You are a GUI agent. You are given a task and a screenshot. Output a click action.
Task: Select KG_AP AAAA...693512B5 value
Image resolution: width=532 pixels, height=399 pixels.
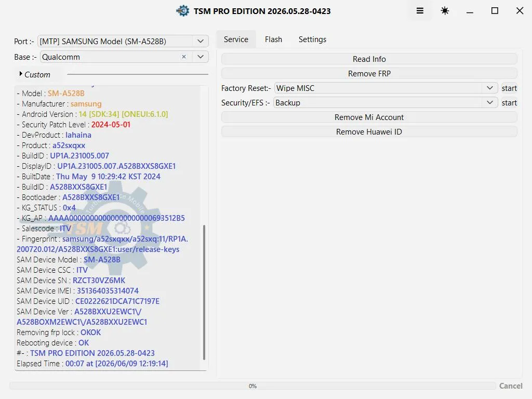tap(116, 218)
